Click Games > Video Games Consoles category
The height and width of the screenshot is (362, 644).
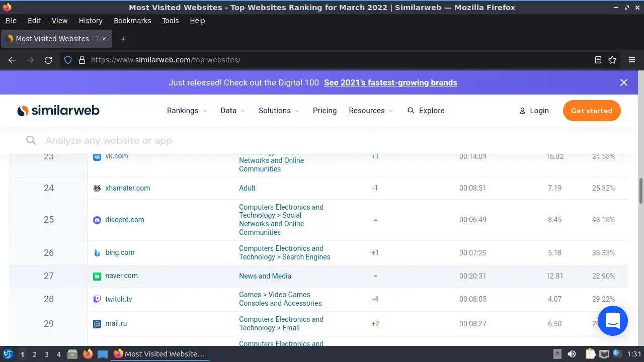pos(280,299)
